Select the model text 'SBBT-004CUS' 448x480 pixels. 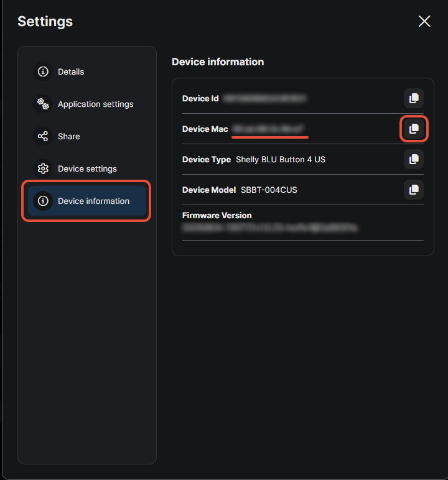pyautogui.click(x=269, y=190)
